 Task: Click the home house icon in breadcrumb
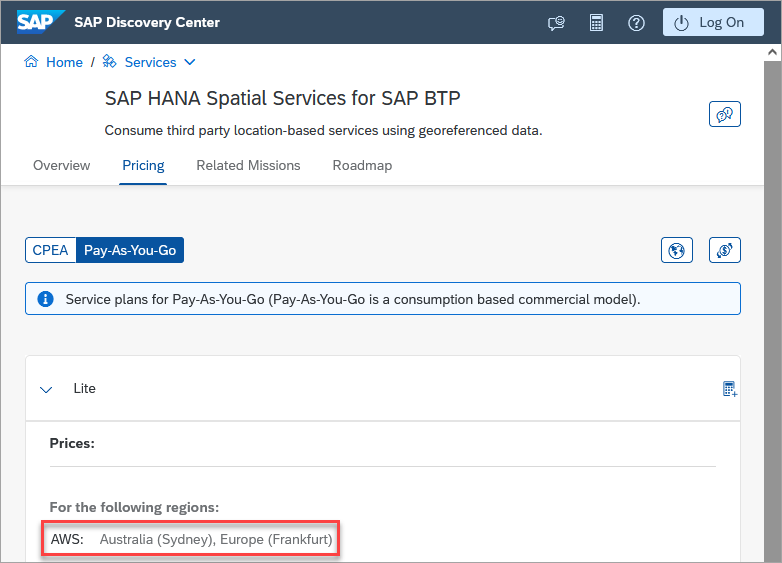tap(31, 61)
